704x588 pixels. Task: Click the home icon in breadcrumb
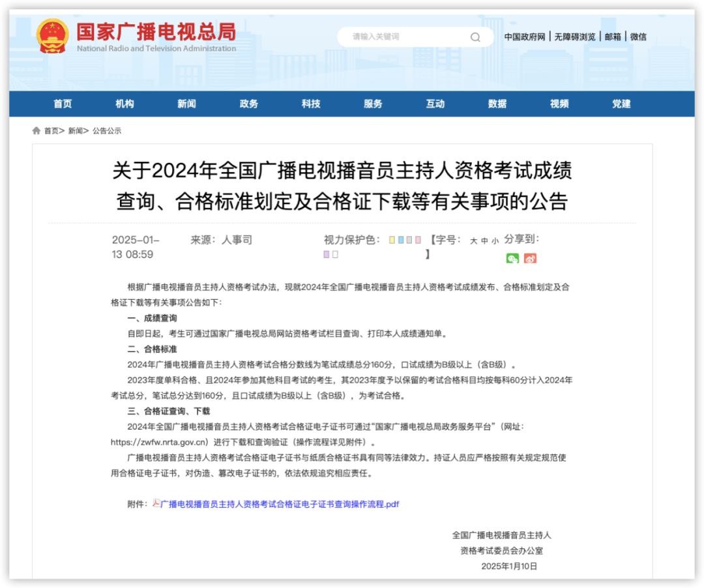[37, 131]
